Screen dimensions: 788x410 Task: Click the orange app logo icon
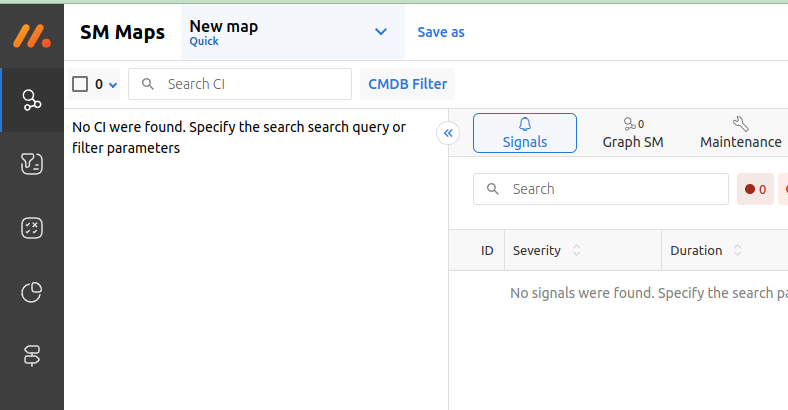pos(32,36)
